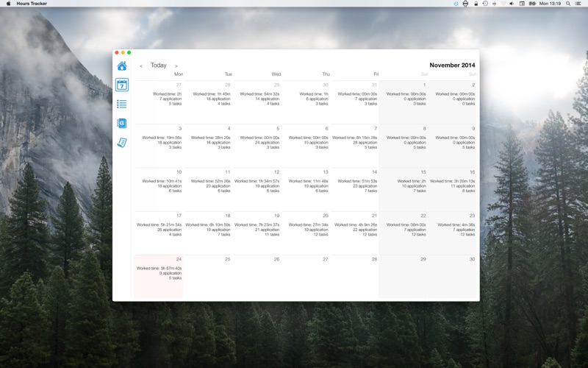The width and height of the screenshot is (588, 368).
Task: Open the task list sidebar icon
Action: tap(121, 105)
